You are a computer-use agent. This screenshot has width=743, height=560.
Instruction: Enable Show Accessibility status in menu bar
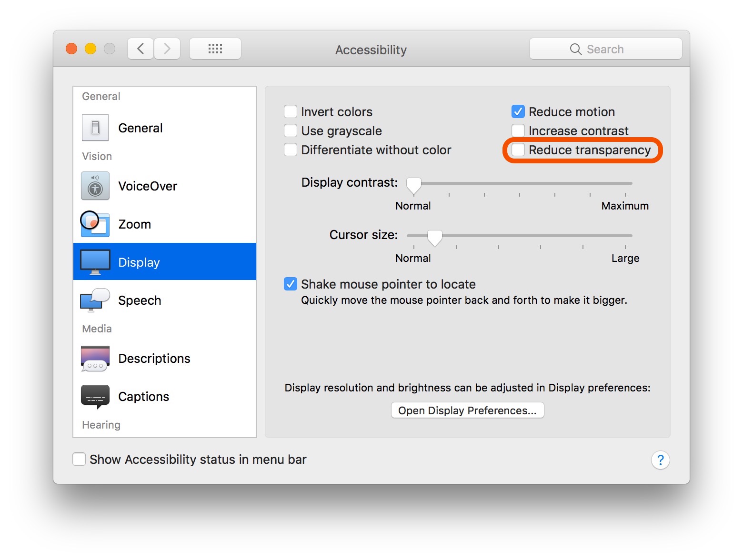tap(79, 460)
